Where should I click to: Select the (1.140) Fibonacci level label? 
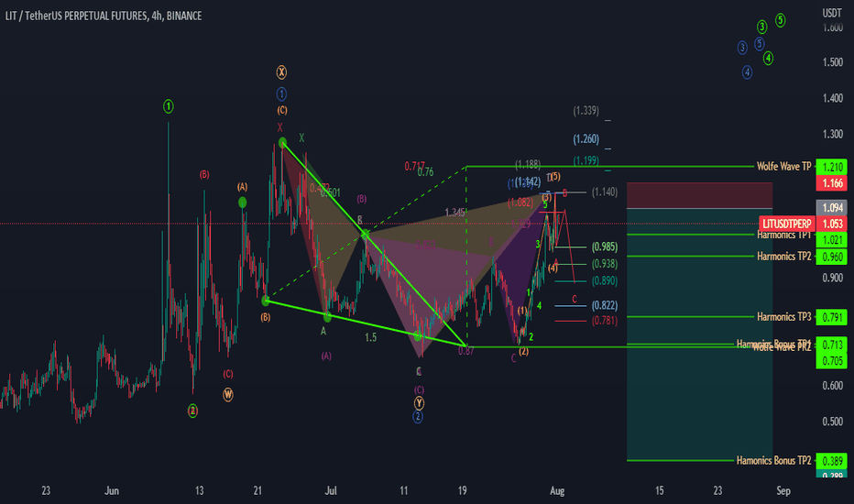[605, 192]
